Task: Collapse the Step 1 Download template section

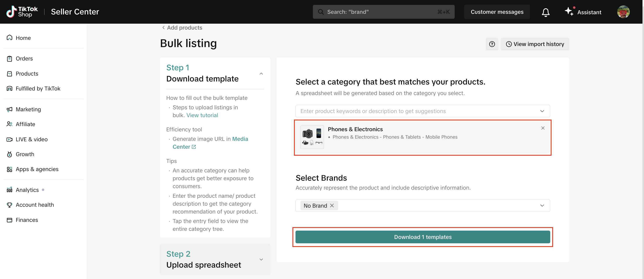Action: click(261, 74)
